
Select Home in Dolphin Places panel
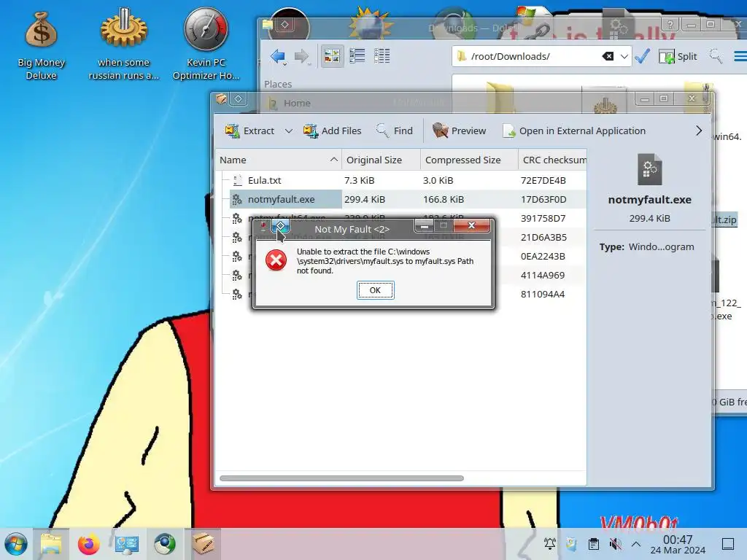click(297, 103)
